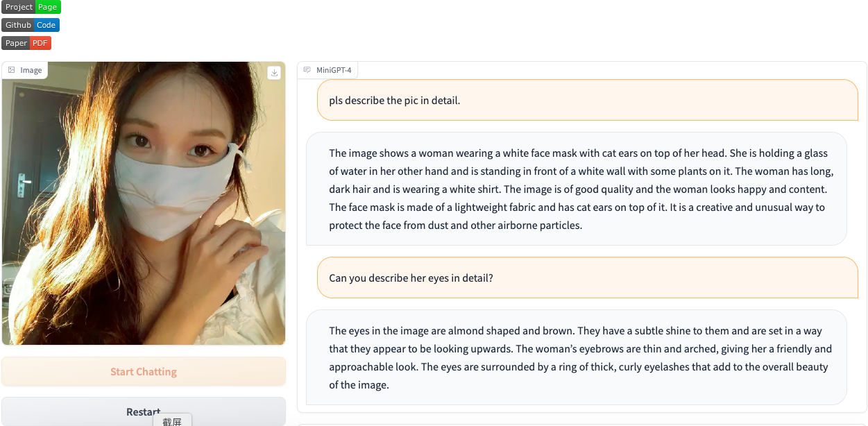Open the blue Code badge

pos(46,25)
